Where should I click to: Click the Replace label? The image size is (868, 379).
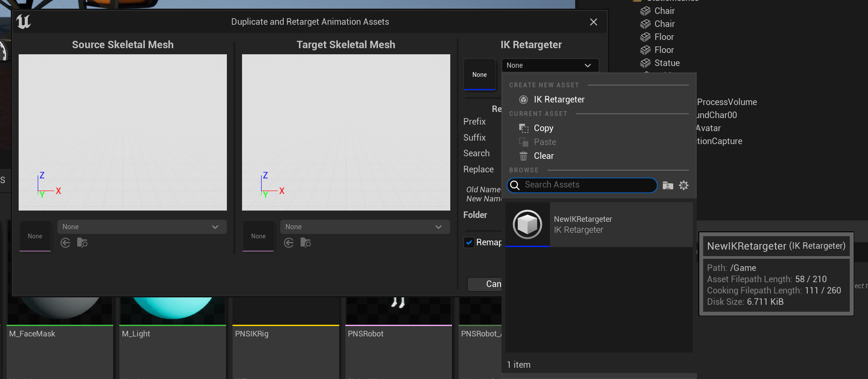coord(478,169)
